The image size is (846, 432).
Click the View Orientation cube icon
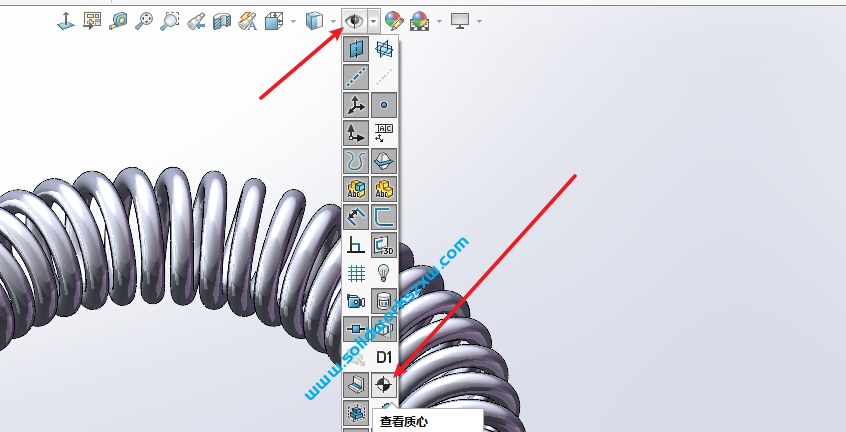[274, 22]
